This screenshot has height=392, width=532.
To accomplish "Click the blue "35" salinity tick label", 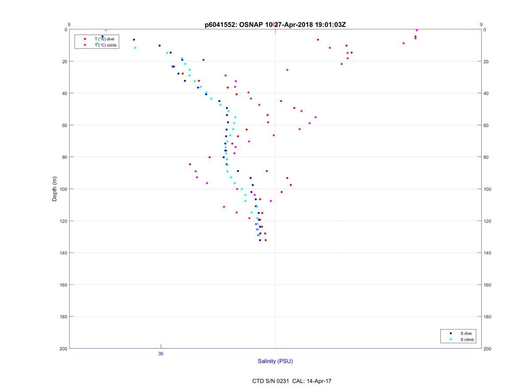I will [x=161, y=354].
